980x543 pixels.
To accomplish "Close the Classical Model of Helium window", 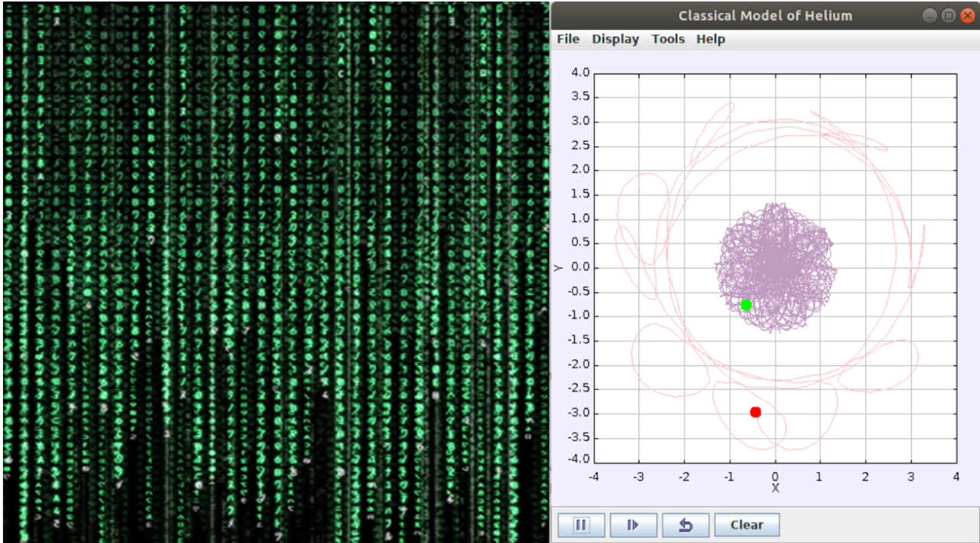I will click(967, 15).
